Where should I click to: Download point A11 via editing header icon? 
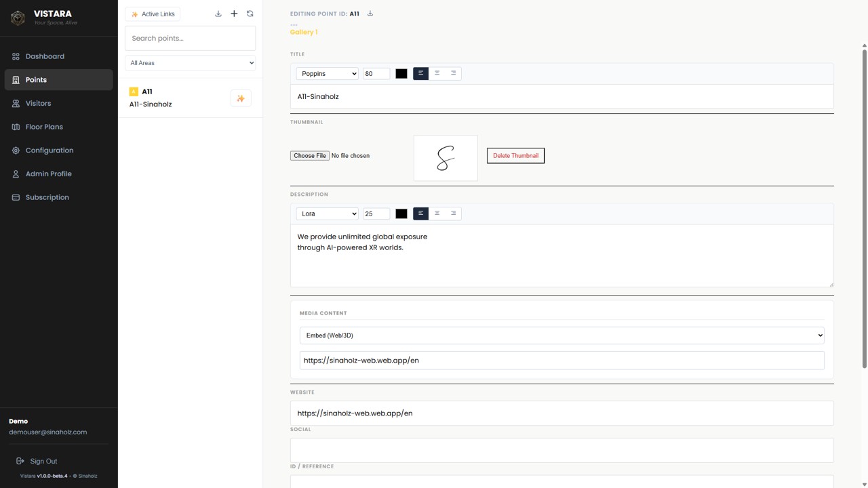pos(370,14)
